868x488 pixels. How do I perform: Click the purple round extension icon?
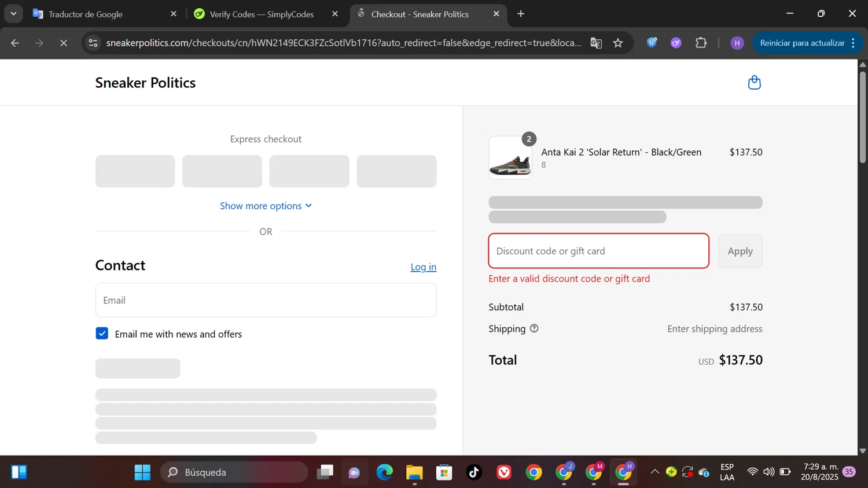[676, 43]
